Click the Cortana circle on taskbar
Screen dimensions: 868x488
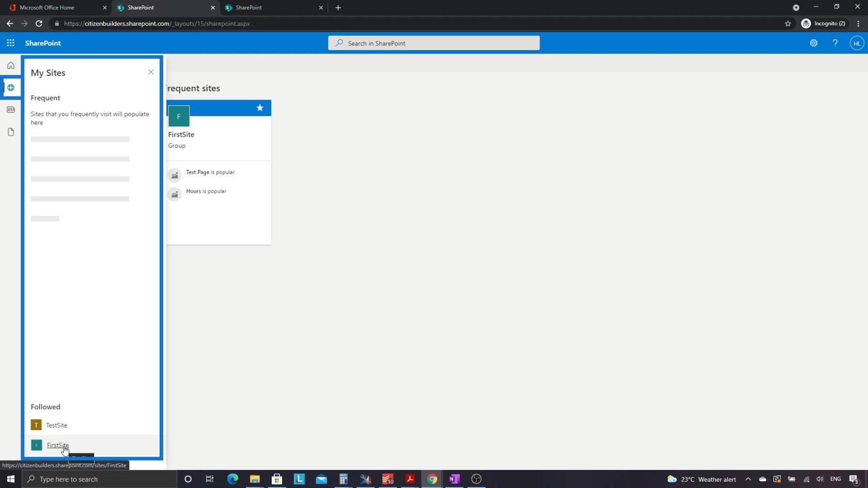[x=188, y=479]
